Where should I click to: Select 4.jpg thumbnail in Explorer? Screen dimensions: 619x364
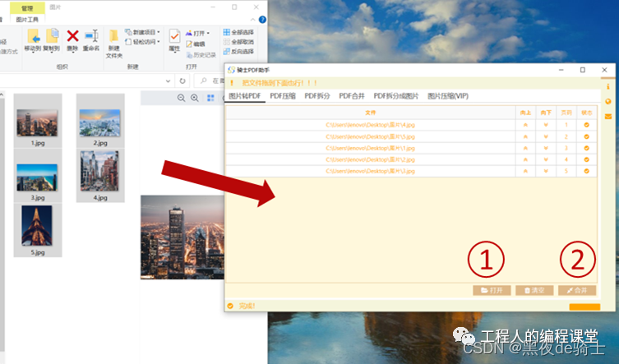point(99,171)
